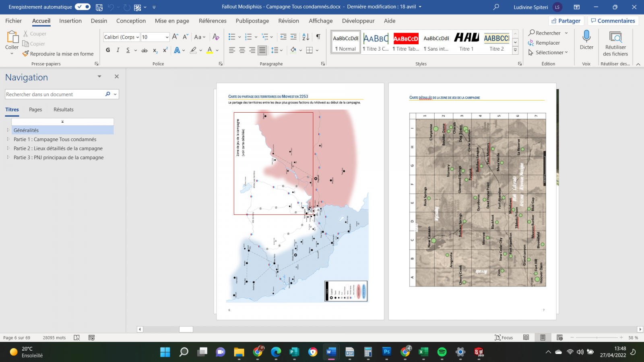This screenshot has height=362, width=644.
Task: Click the Bold (G) formatting icon
Action: click(x=108, y=50)
